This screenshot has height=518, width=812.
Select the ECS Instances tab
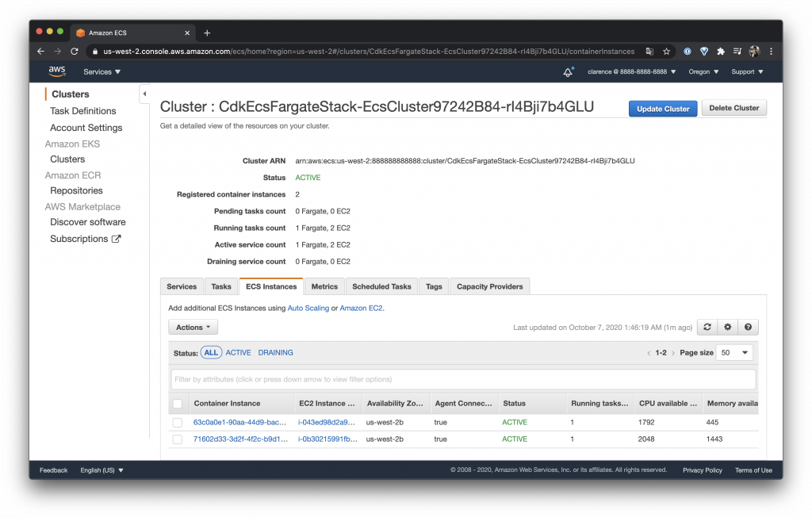coord(271,286)
